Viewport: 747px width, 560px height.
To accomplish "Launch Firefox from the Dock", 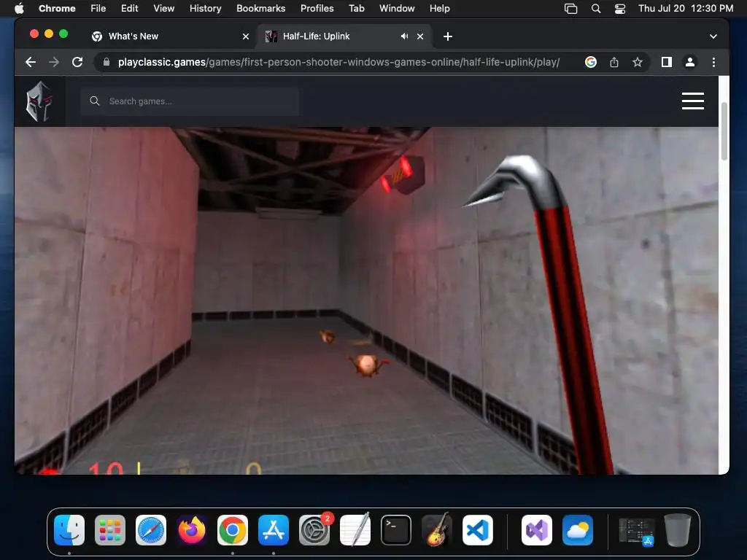I will coord(192,530).
